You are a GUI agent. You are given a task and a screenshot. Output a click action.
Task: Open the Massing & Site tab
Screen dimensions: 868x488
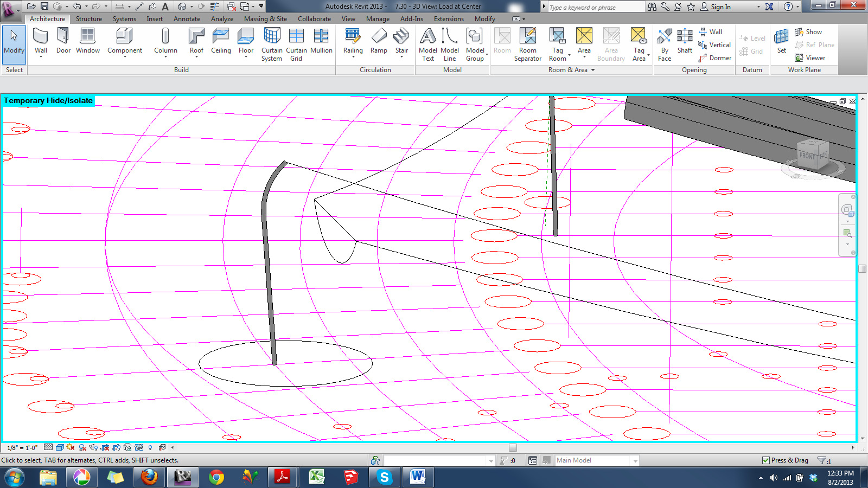265,19
